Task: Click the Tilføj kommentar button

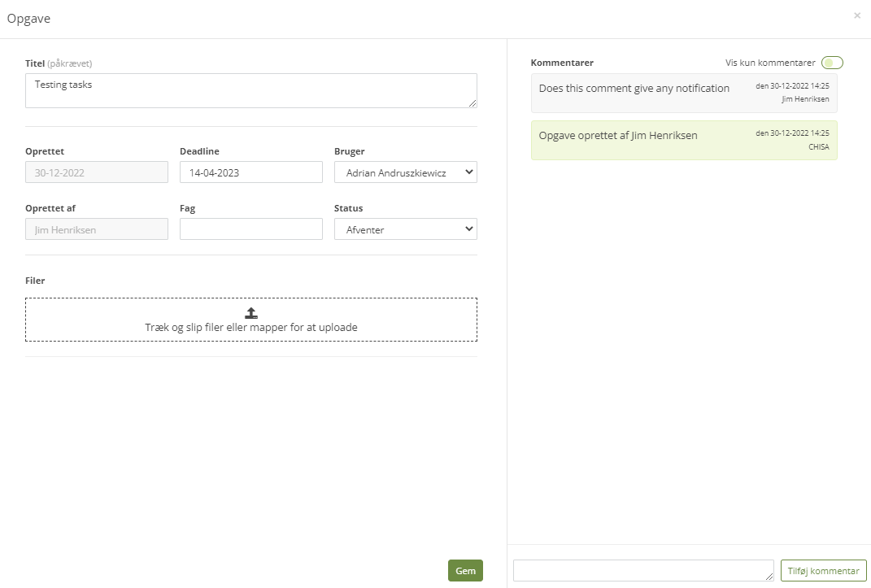Action: [x=823, y=571]
